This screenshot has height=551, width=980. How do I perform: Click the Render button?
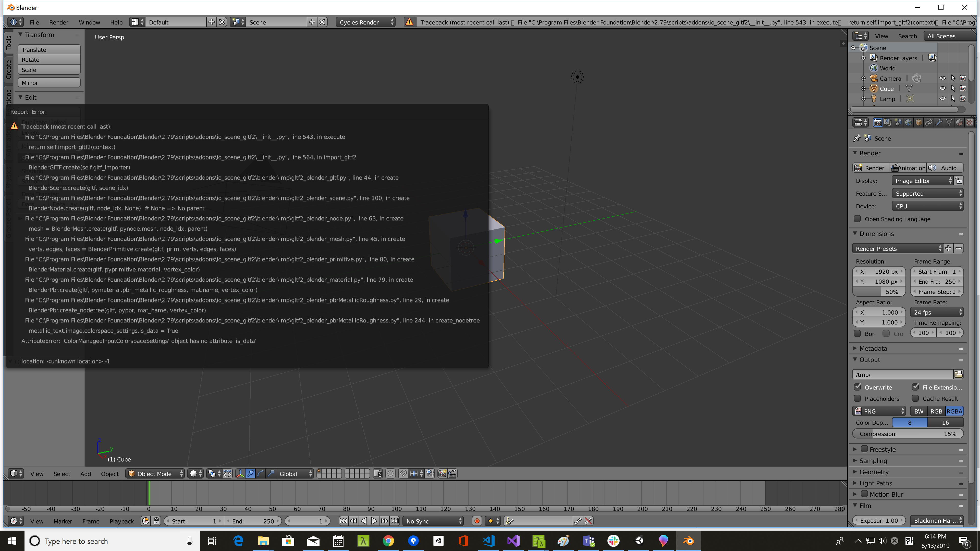point(871,168)
